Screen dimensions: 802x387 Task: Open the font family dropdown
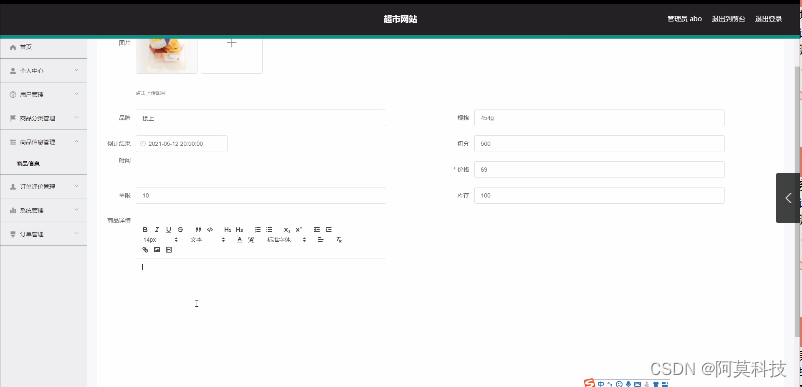286,239
